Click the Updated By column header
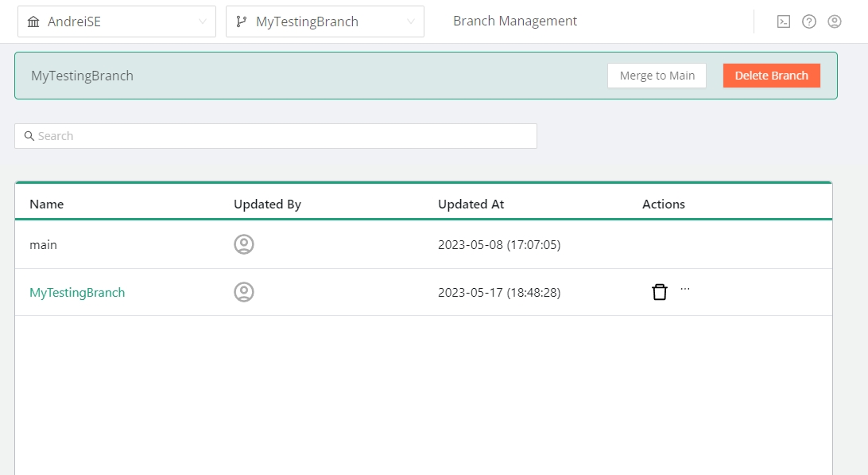The image size is (868, 475). (x=267, y=204)
